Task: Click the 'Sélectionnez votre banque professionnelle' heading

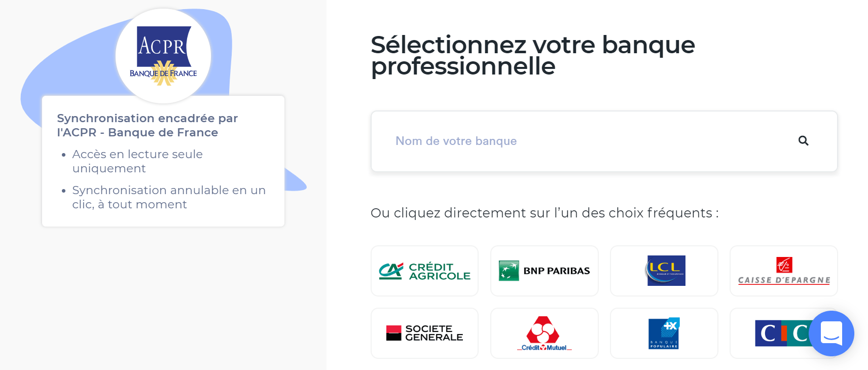Action: pos(532,55)
